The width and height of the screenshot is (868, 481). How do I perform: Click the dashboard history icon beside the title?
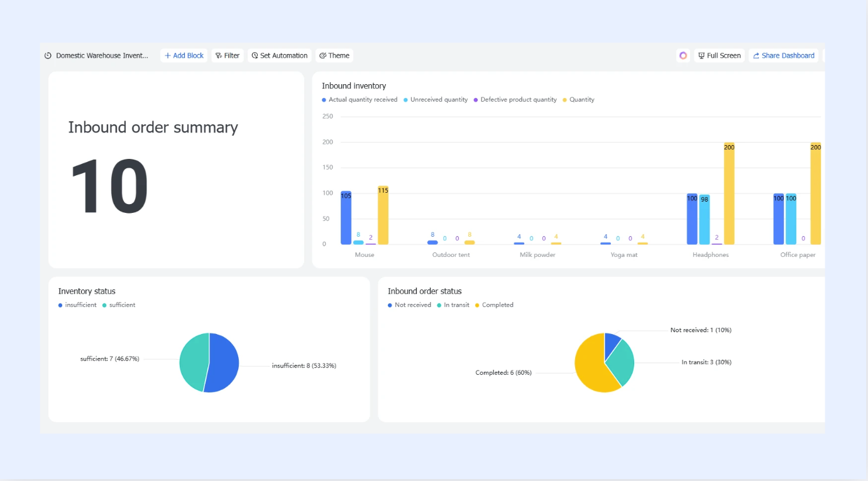[48, 56]
